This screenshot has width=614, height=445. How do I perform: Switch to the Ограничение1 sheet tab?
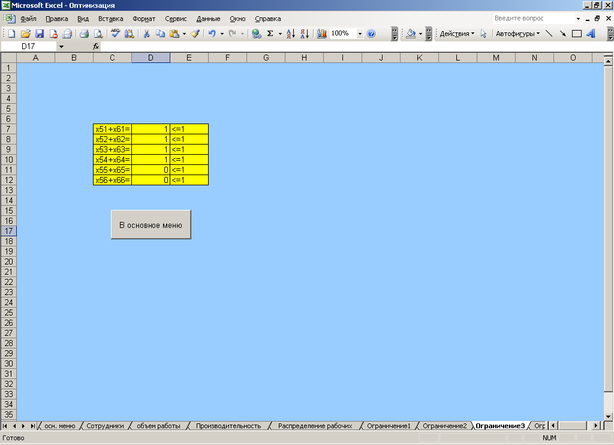click(x=388, y=425)
